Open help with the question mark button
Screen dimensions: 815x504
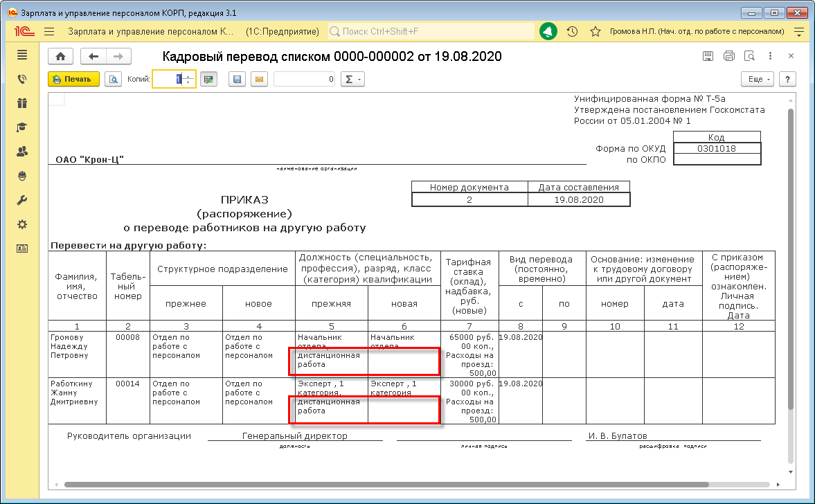(x=787, y=80)
